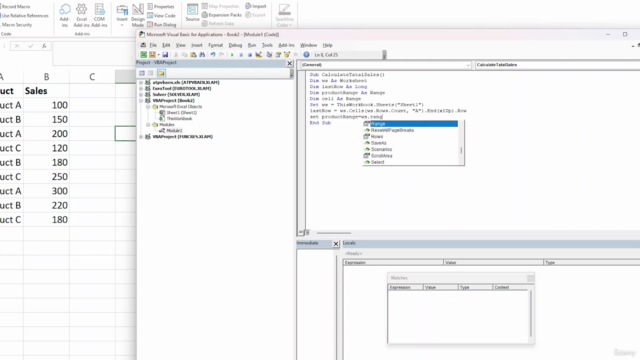The width and height of the screenshot is (640, 360).
Task: Click Import button in XML group
Action: coord(256,6)
